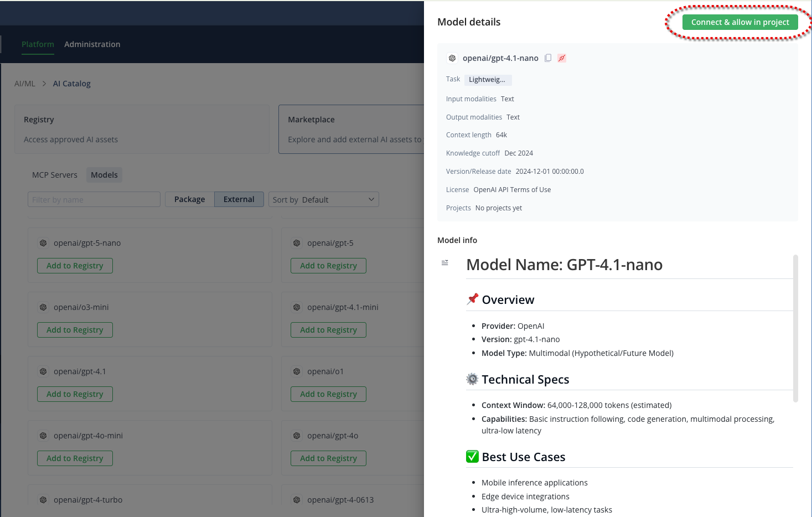Click the openai/gpt-4-0613 model name
This screenshot has height=517, width=812.
click(340, 500)
